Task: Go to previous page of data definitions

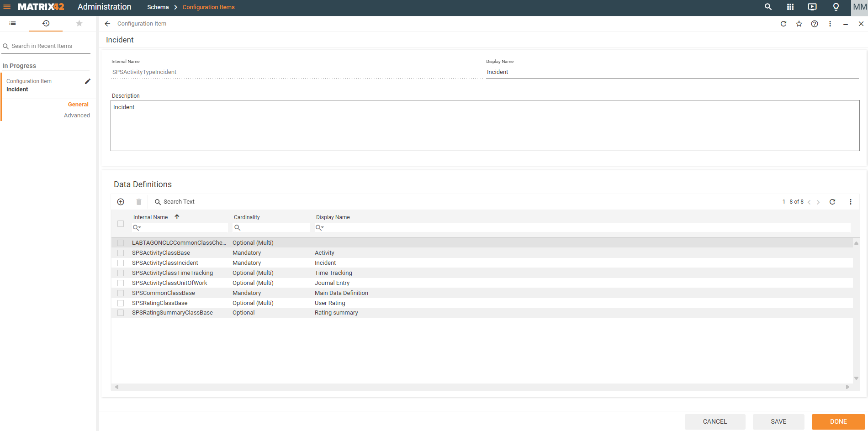Action: pos(809,202)
